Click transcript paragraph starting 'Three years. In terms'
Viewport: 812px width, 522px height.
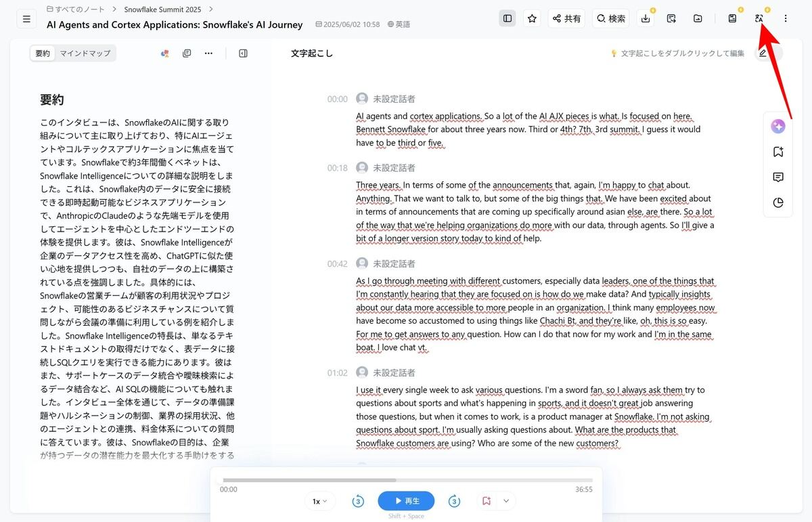535,212
